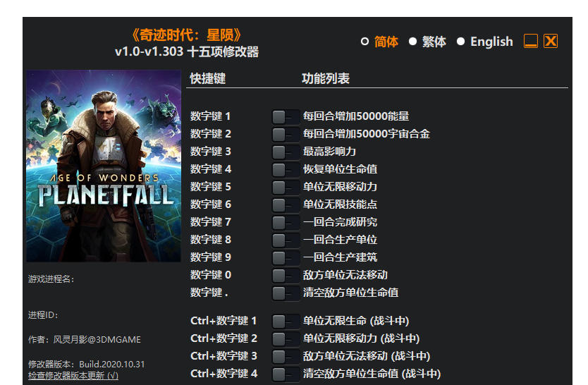Open the 检查修改器版本更新 link
This screenshot has width=588, height=385.
tap(73, 376)
